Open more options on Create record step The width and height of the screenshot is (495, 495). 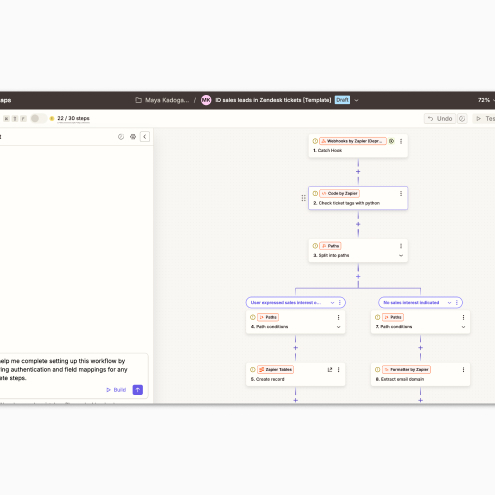(x=338, y=370)
